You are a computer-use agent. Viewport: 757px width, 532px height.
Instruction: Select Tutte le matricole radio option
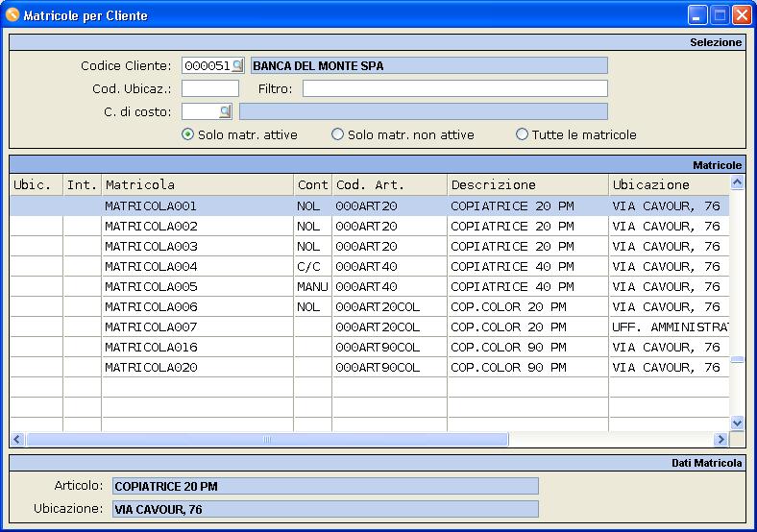(522, 134)
